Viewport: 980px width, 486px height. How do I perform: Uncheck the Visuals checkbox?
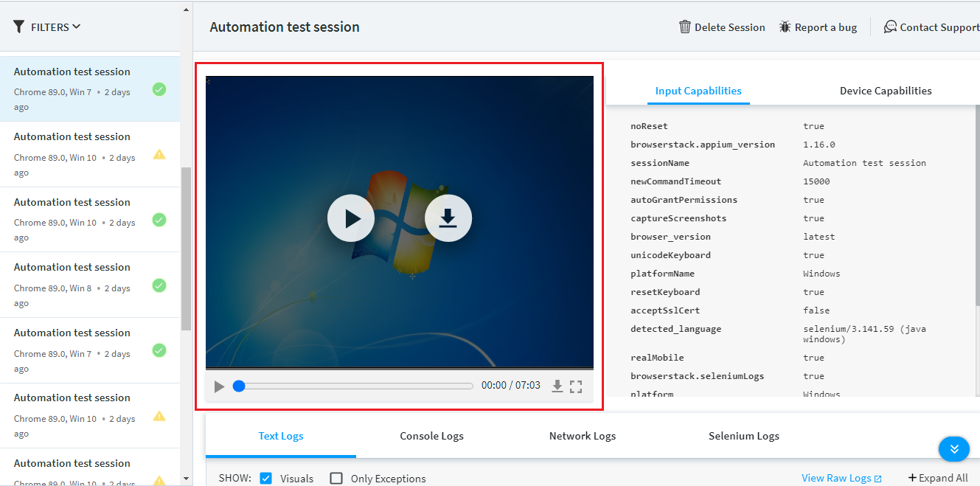click(x=266, y=478)
